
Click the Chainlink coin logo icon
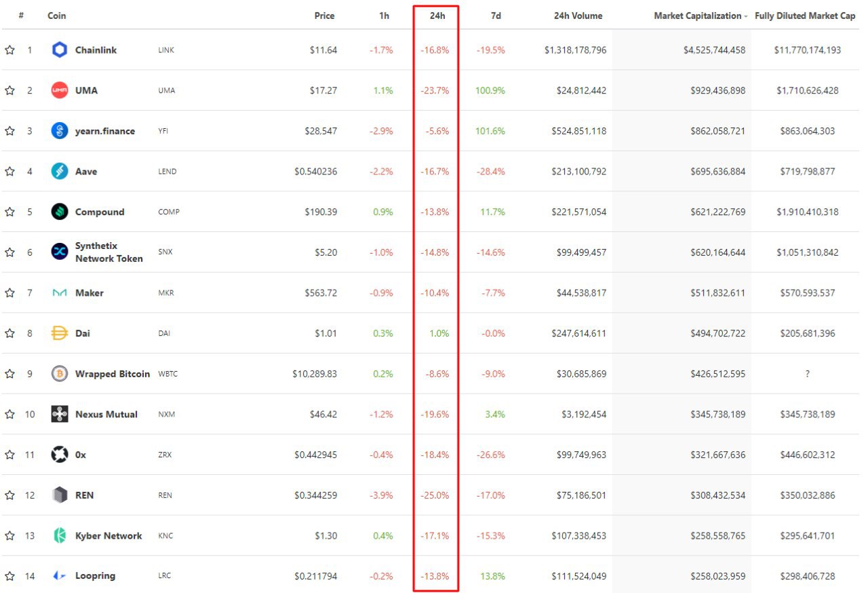tap(60, 50)
